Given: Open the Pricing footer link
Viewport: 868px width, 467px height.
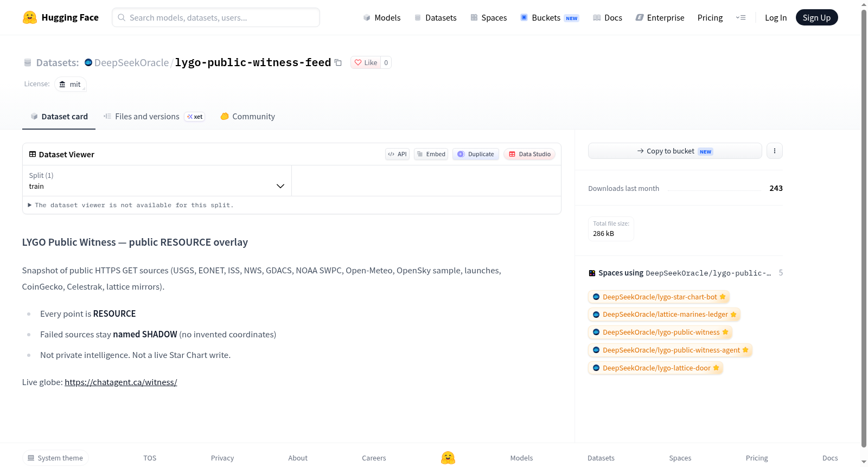Looking at the screenshot, I should click(757, 458).
